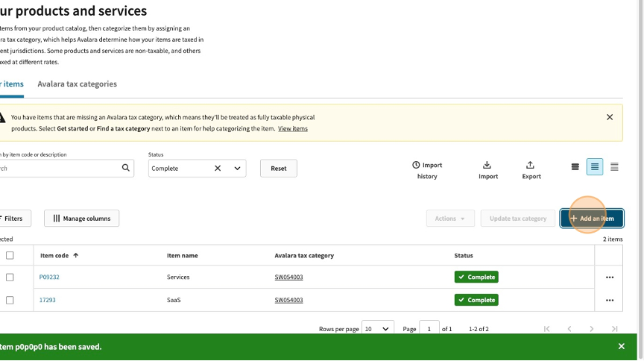Open SW054003 category for Services row
644x361 pixels.
(288, 277)
